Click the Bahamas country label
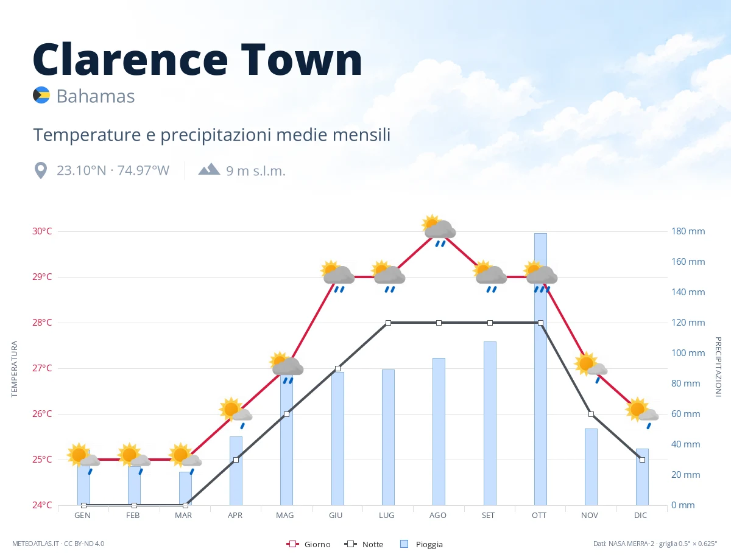 [x=96, y=96]
